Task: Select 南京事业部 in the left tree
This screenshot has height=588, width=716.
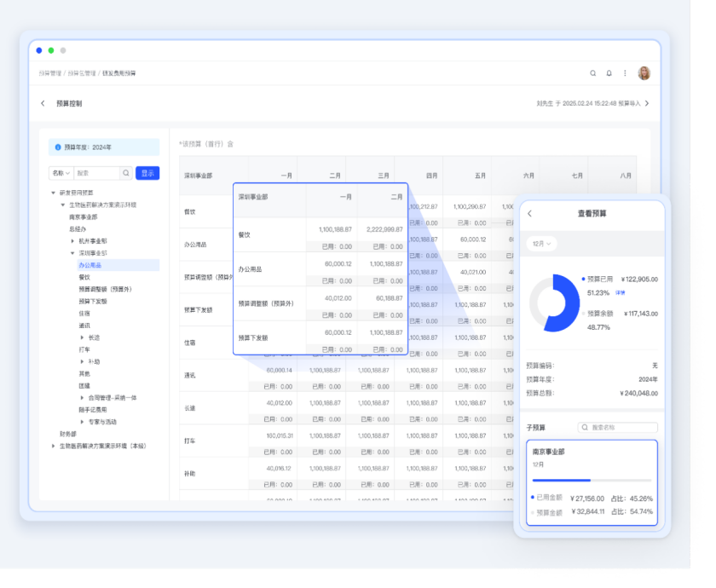Action: (84, 216)
